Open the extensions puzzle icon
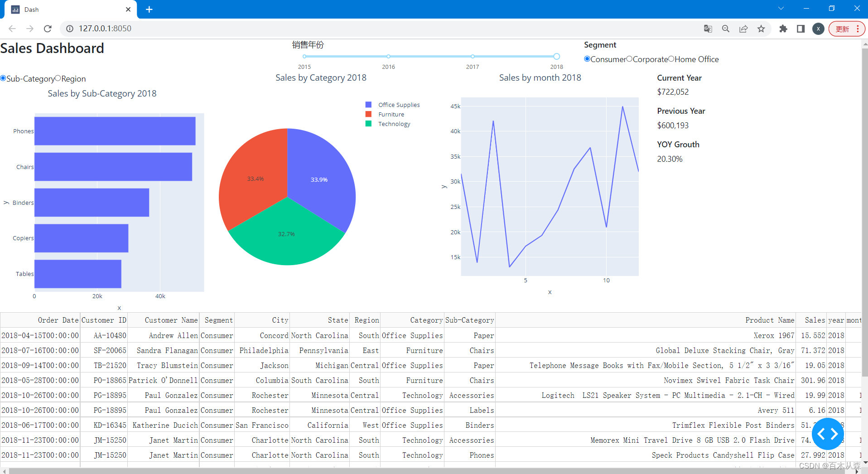This screenshot has width=868, height=474. (783, 29)
